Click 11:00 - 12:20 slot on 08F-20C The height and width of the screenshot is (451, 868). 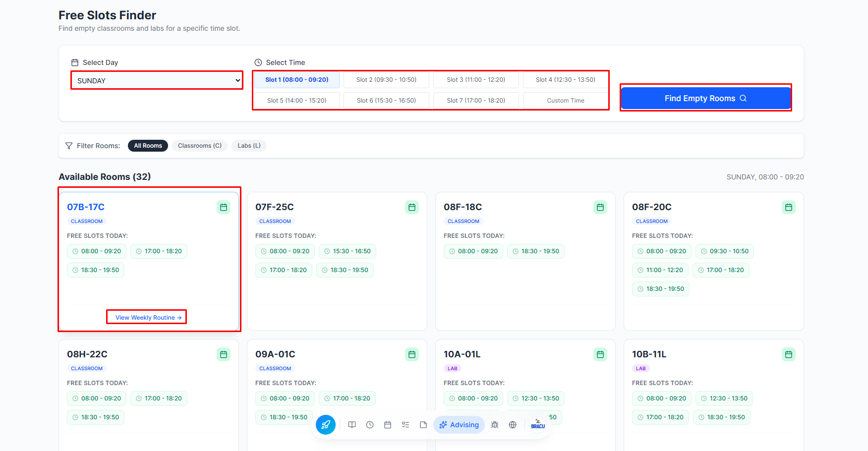[x=660, y=270]
